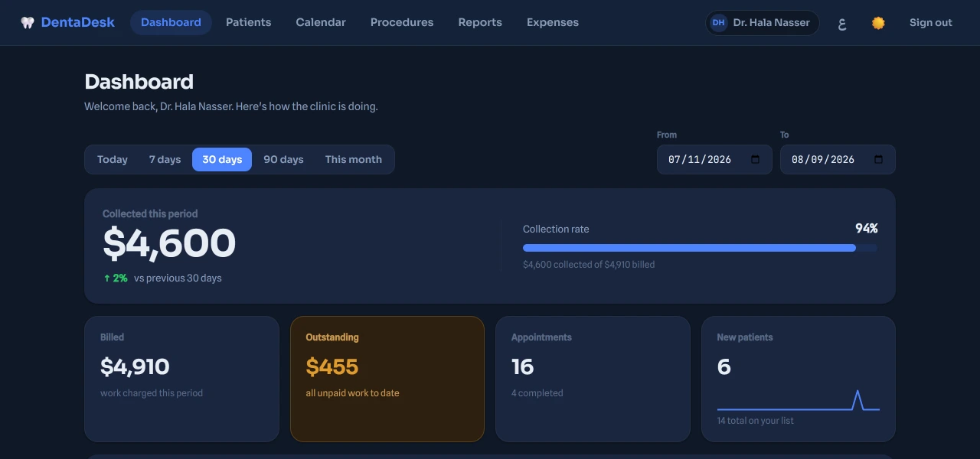This screenshot has height=459, width=980.
Task: Switch to the Expenses tab
Action: pyautogui.click(x=553, y=23)
